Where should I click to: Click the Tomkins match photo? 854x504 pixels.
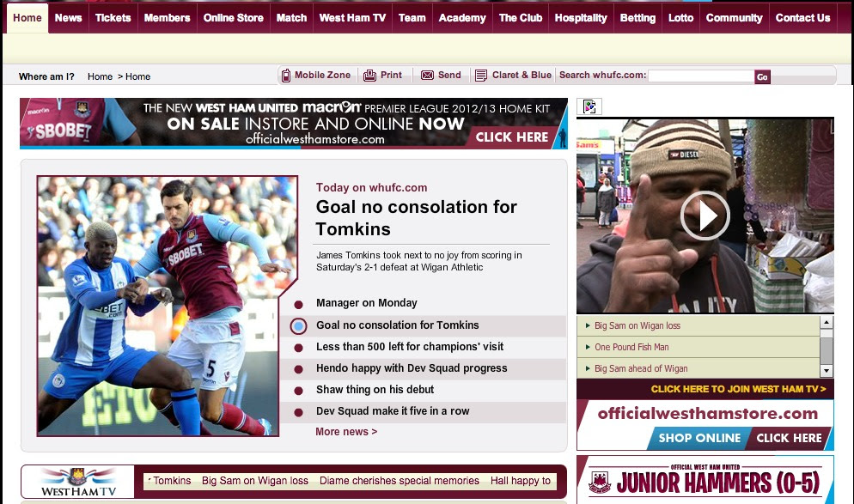coord(168,306)
